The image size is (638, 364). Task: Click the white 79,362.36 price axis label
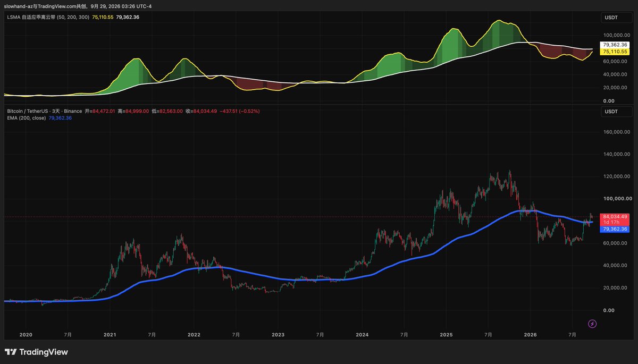pos(615,45)
